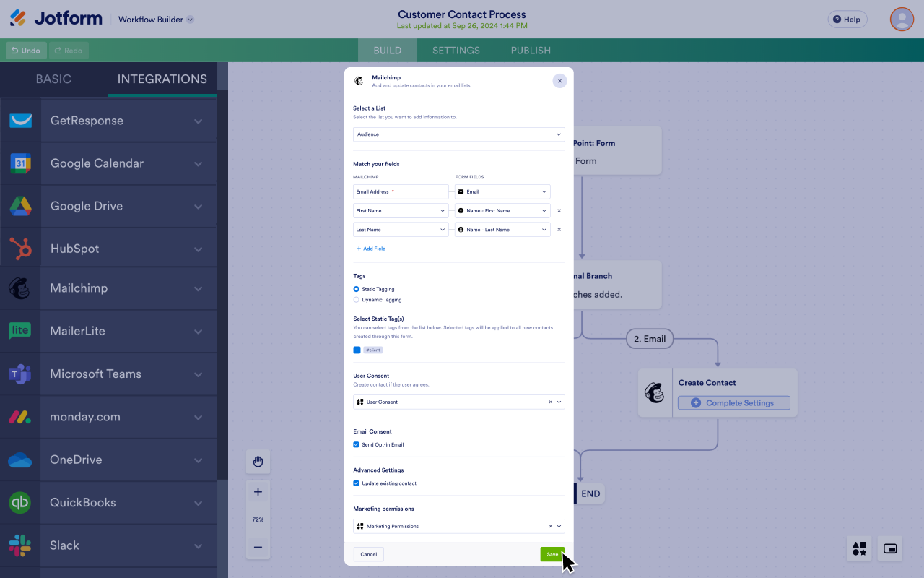Clear the User Consent selection
Screen dimensions: 924x578
click(550, 402)
